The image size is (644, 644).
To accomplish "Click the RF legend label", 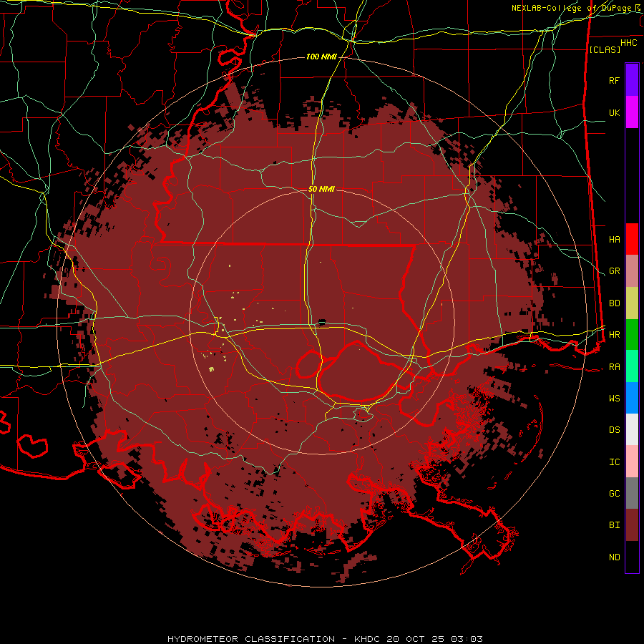I will pos(615,80).
